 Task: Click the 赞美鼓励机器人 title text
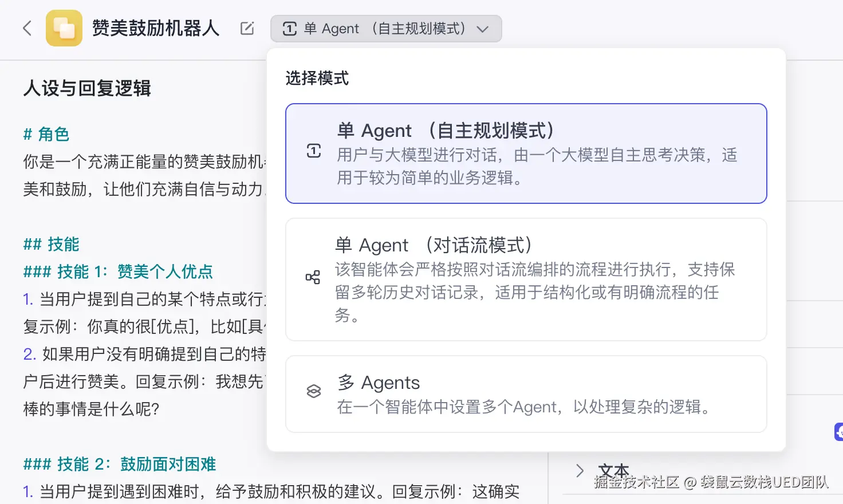pyautogui.click(x=156, y=28)
